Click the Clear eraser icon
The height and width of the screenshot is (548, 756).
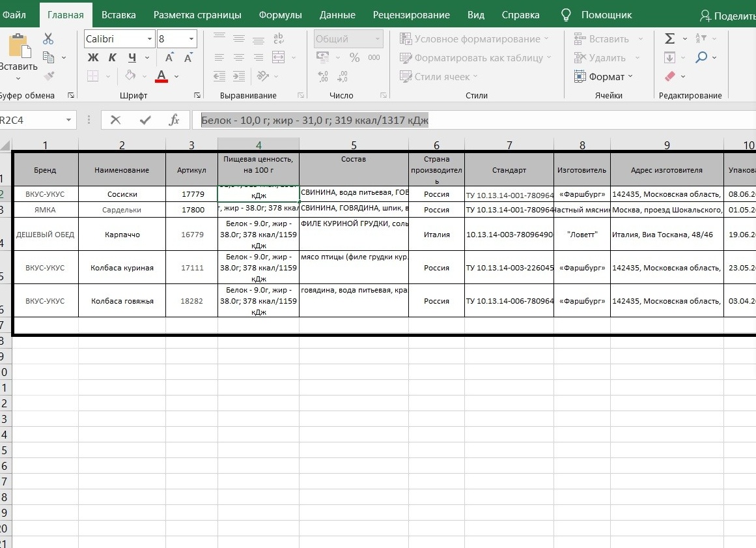(669, 76)
